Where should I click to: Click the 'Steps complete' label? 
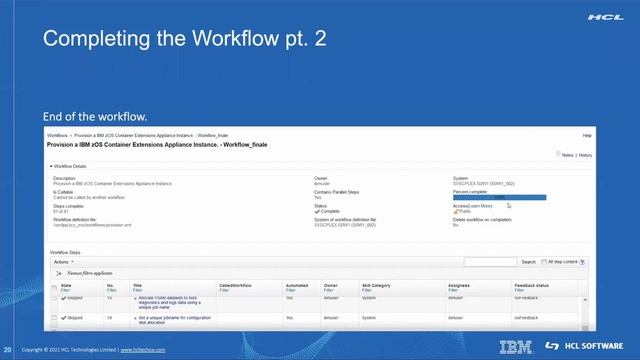point(68,206)
